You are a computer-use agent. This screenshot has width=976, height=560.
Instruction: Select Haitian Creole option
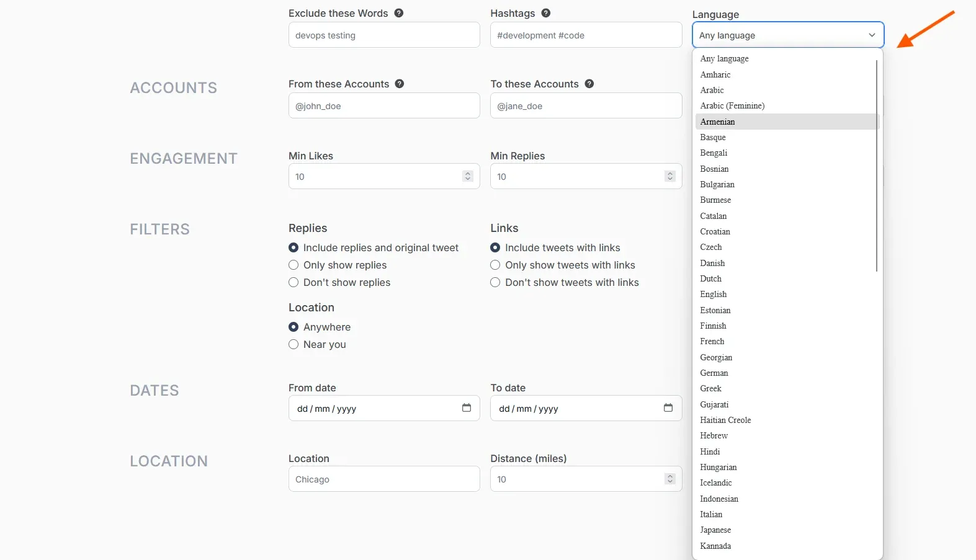787,420
